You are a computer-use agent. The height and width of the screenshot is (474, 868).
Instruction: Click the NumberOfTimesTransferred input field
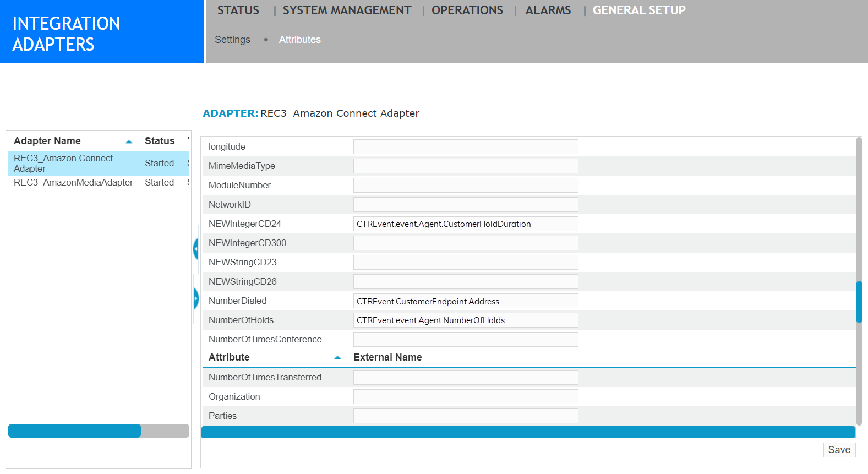pos(466,377)
